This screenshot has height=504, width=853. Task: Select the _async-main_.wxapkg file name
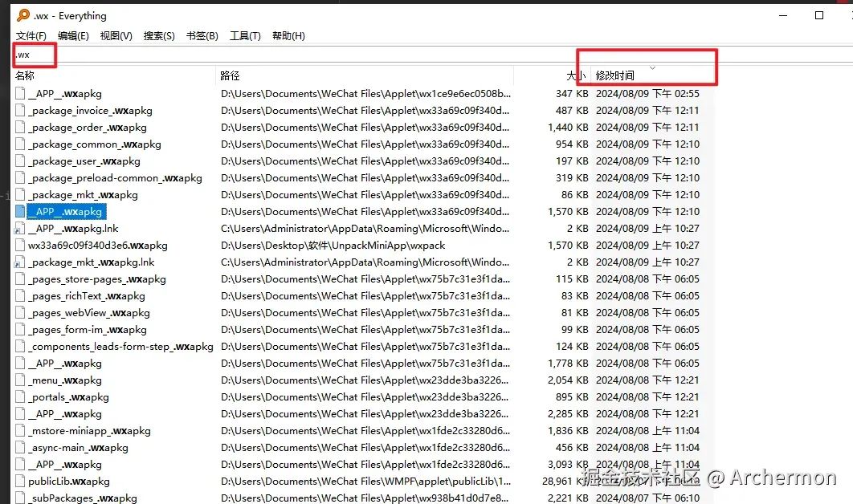tap(80, 448)
